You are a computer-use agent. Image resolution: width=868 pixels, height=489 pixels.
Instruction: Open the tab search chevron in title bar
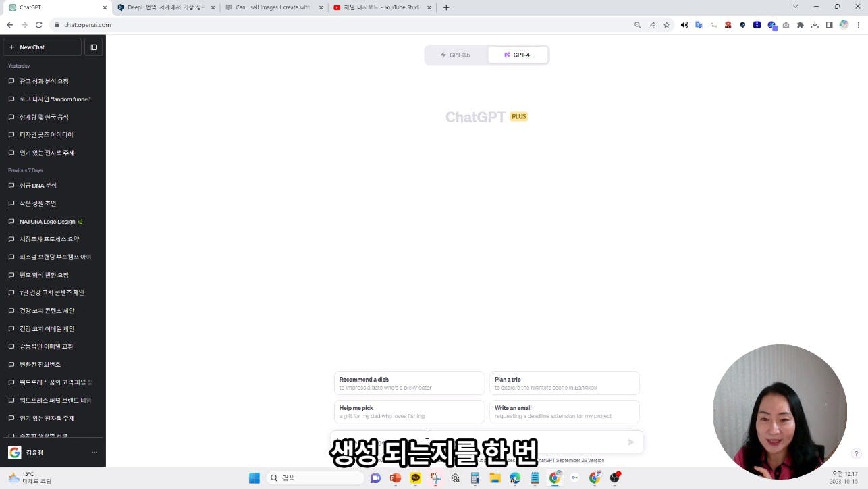click(795, 7)
